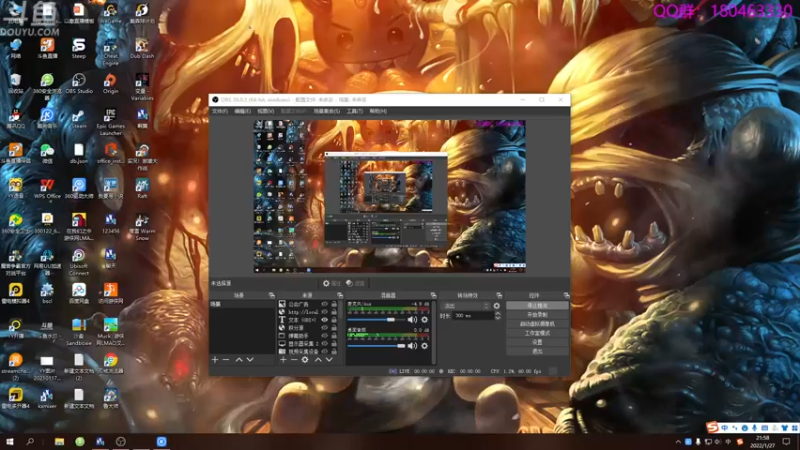
Task: Toggle visibility of 积分源 source
Action: 324,328
